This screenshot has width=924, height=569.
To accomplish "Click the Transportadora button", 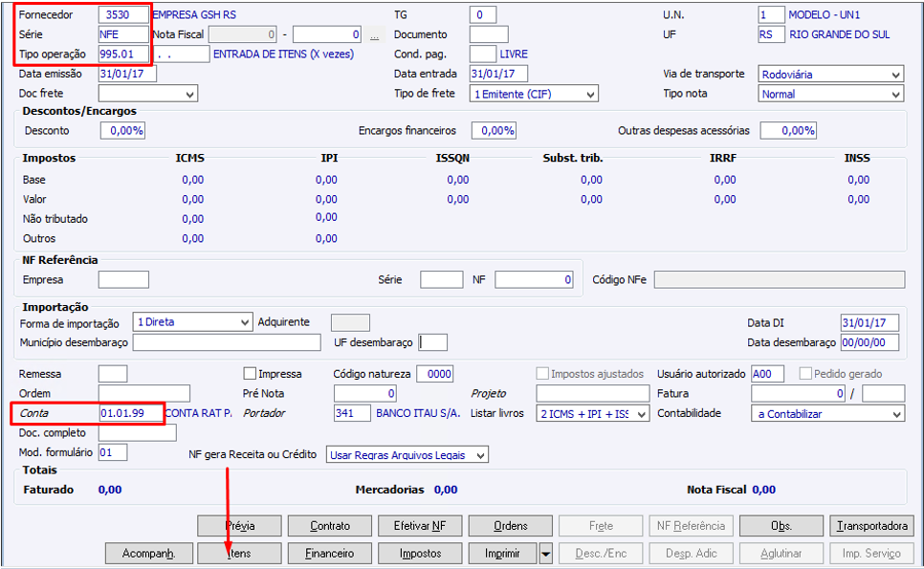I will [872, 526].
